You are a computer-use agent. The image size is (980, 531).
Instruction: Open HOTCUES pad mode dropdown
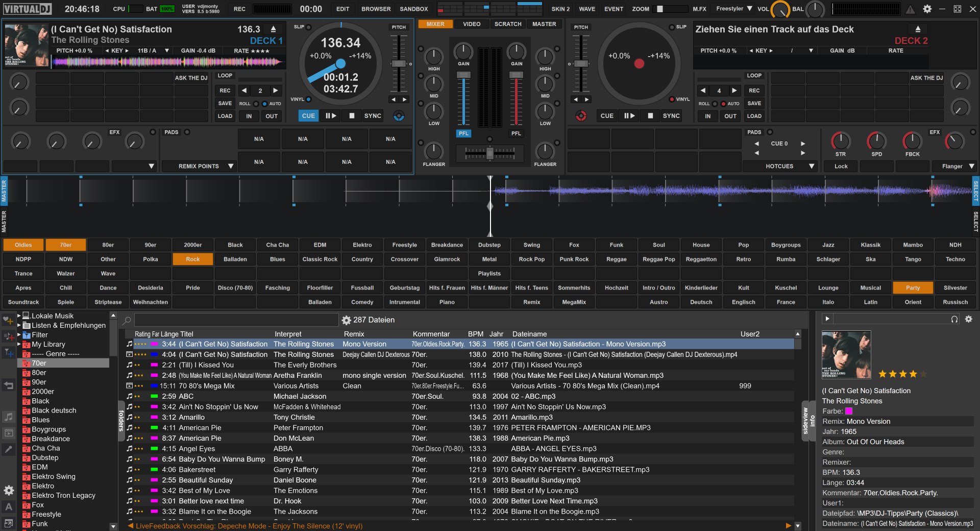pyautogui.click(x=812, y=166)
